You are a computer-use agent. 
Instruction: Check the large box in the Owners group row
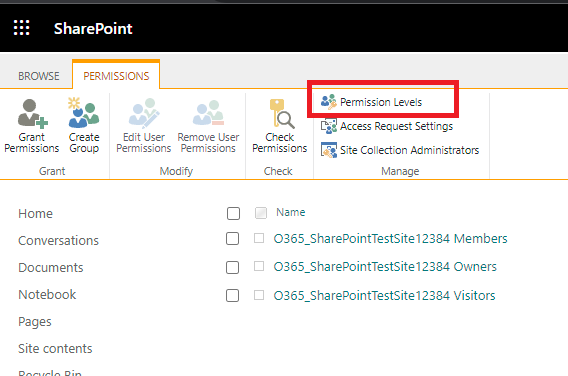click(232, 267)
